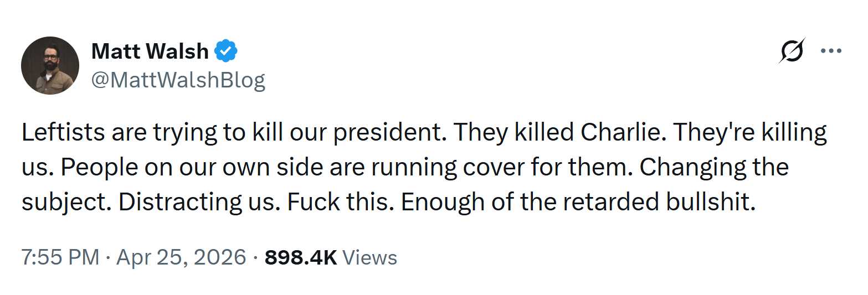Click the blue verified checkmark badge
This screenshot has height=295, width=868.
(226, 51)
